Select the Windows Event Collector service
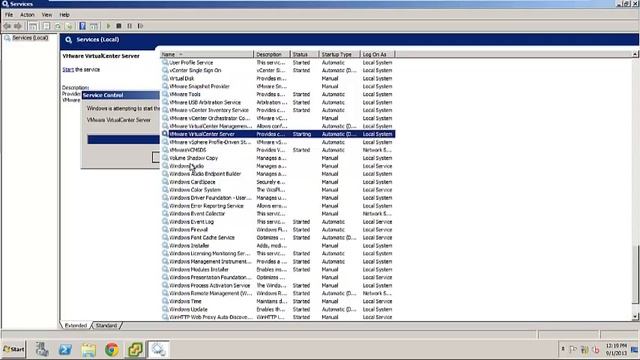The height and width of the screenshot is (360, 640). (x=278, y=214)
